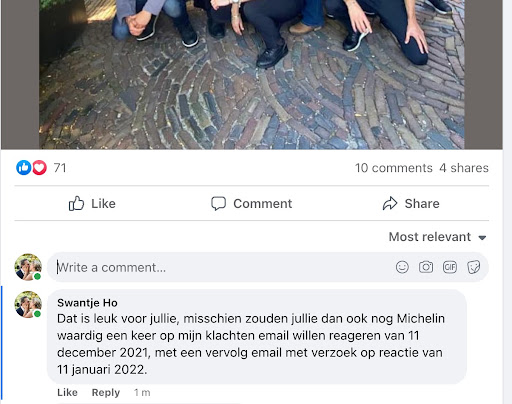
Task: Open the sticker picker icon
Action: (474, 267)
